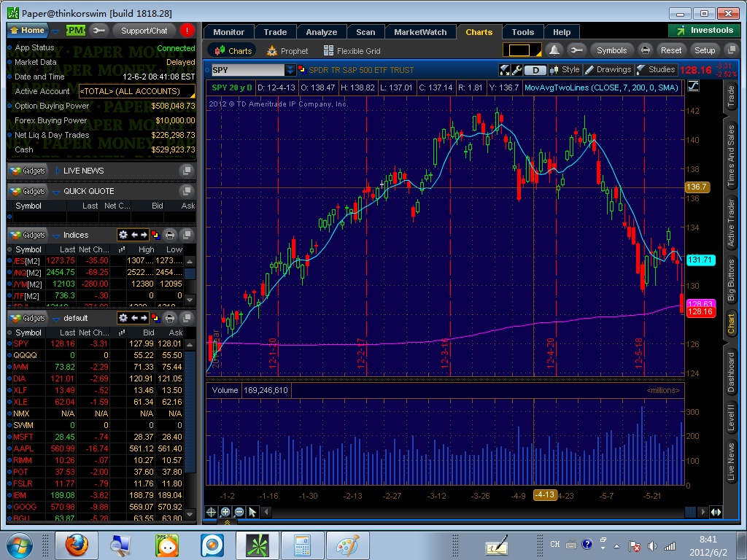Collapse the Indices gadget
Image resolution: width=747 pixels, height=560 pixels.
pos(58,236)
